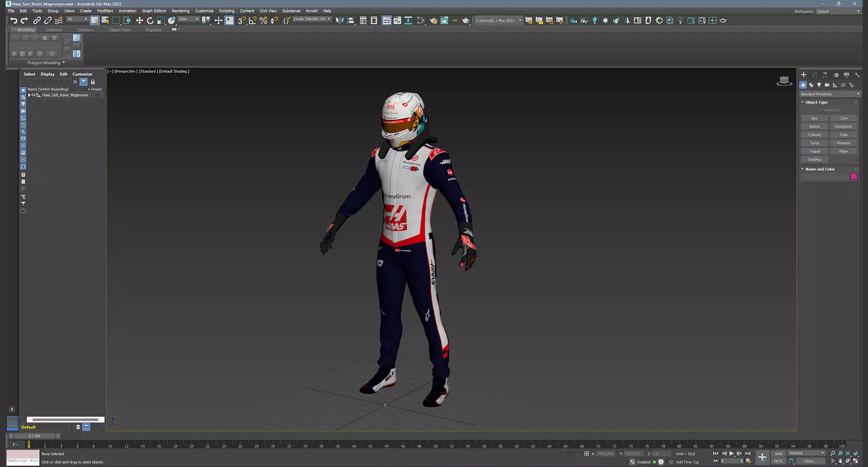Image resolution: width=868 pixels, height=467 pixels.
Task: Open the Scripting menu
Action: tap(226, 11)
